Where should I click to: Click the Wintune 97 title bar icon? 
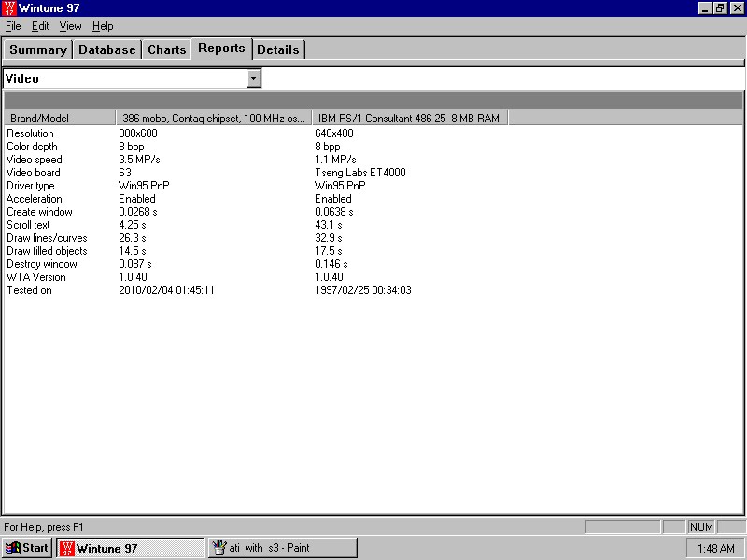click(9, 8)
